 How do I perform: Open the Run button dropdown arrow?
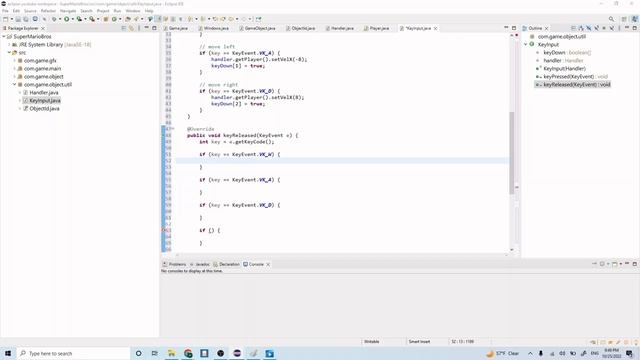(72, 19)
